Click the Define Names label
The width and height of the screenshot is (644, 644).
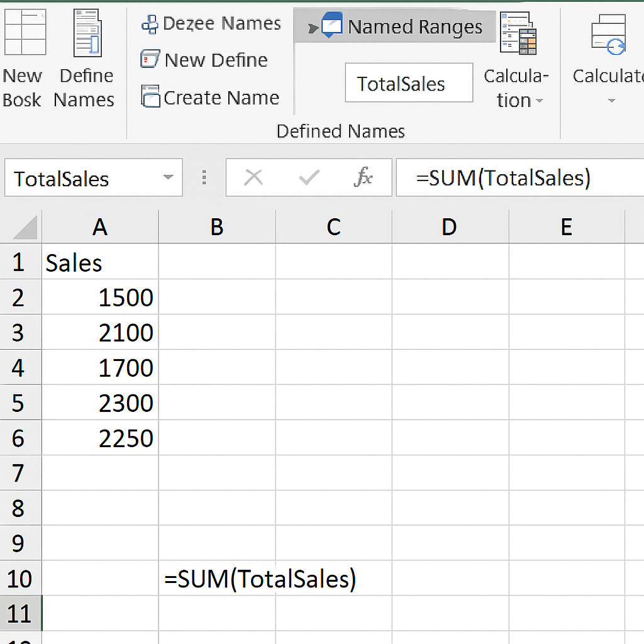click(x=84, y=87)
